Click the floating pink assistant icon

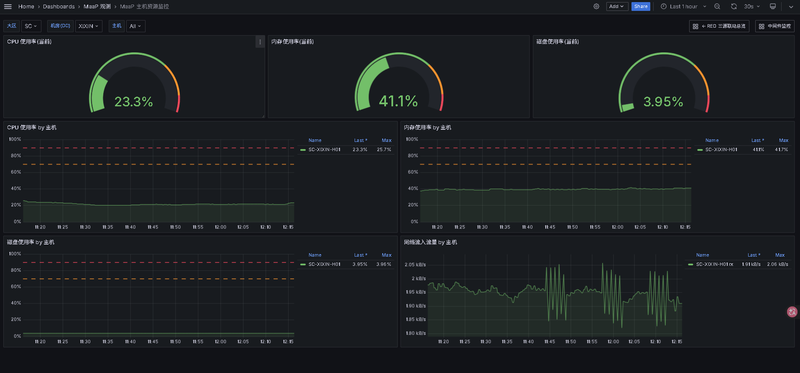pyautogui.click(x=792, y=311)
